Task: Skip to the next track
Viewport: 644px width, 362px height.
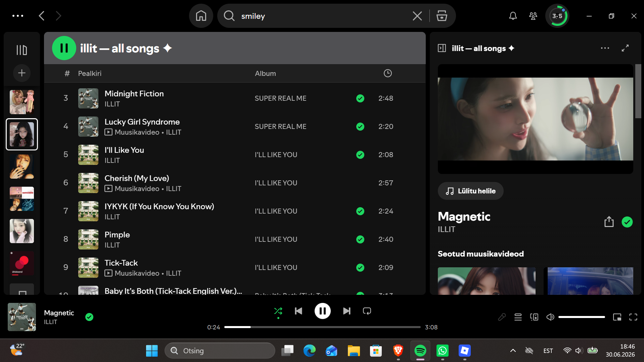Action: (x=347, y=311)
